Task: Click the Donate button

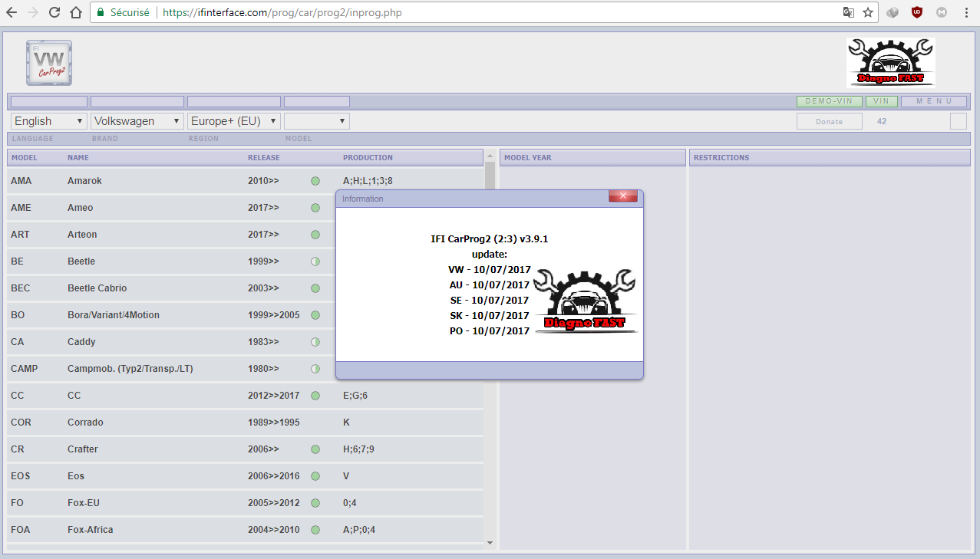Action: 830,121
